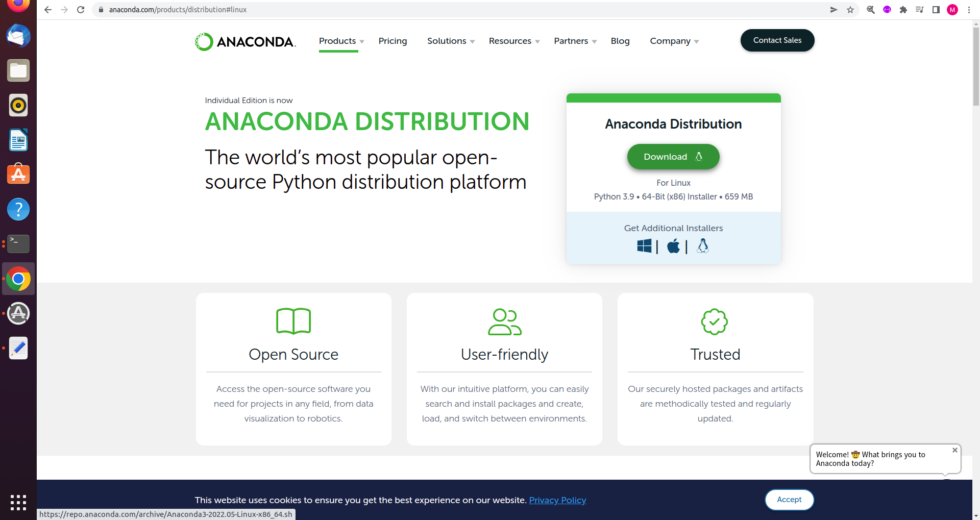Viewport: 980px width, 520px height.
Task: Click the Linux penguin installer icon
Action: coord(703,246)
